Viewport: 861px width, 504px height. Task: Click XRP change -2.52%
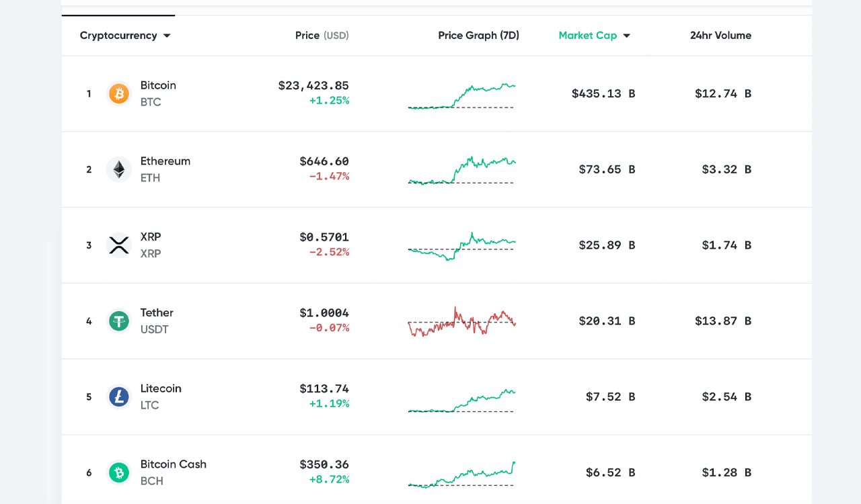[x=329, y=252]
